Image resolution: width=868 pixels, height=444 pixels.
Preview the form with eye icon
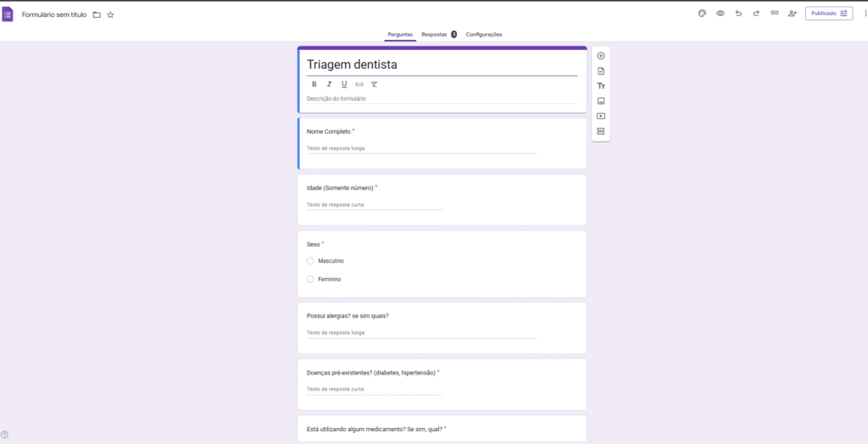720,14
